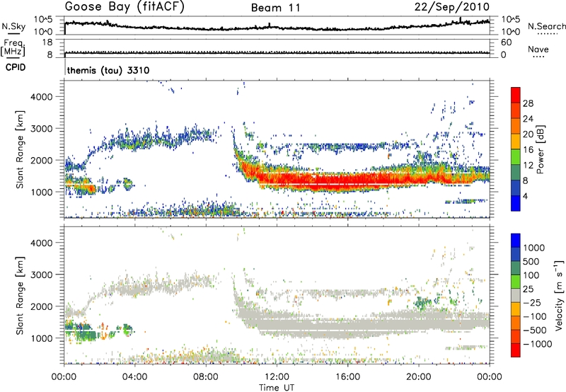566x392 pixels.
Task: Select the '08:00' time axis label
Action: coord(206,377)
